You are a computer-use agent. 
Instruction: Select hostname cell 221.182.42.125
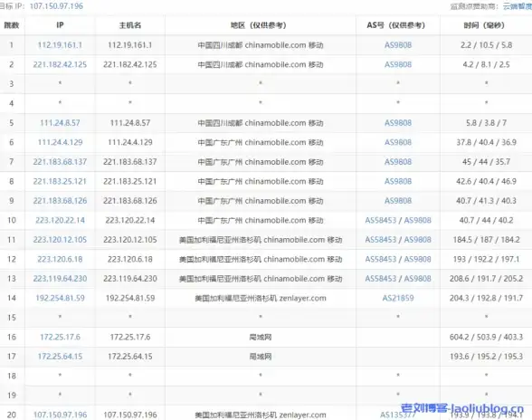130,64
